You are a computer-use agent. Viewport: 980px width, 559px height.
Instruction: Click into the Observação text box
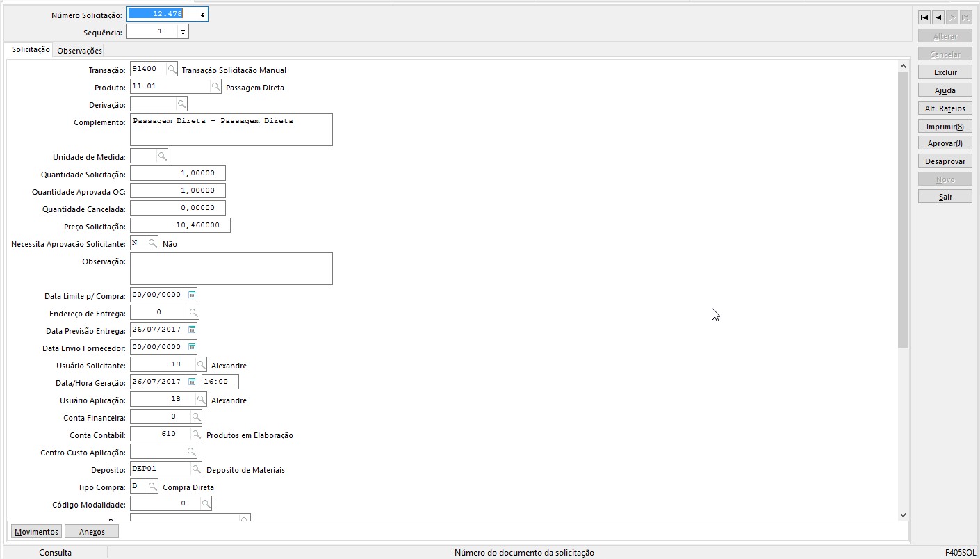pyautogui.click(x=231, y=268)
